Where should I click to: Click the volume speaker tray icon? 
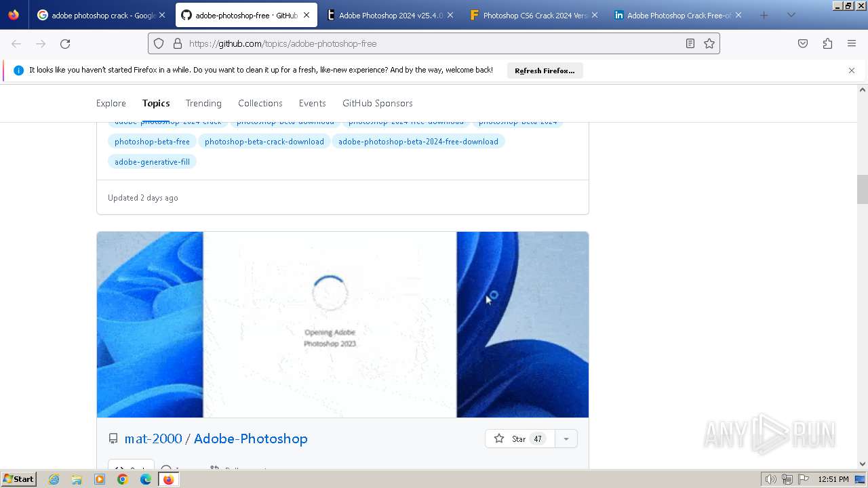coord(771,479)
